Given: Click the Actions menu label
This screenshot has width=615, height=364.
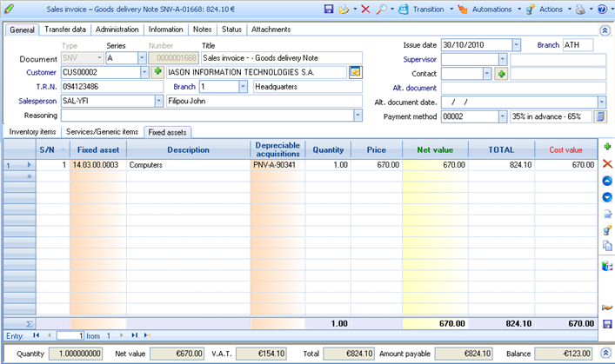Looking at the screenshot, I should coord(551,9).
